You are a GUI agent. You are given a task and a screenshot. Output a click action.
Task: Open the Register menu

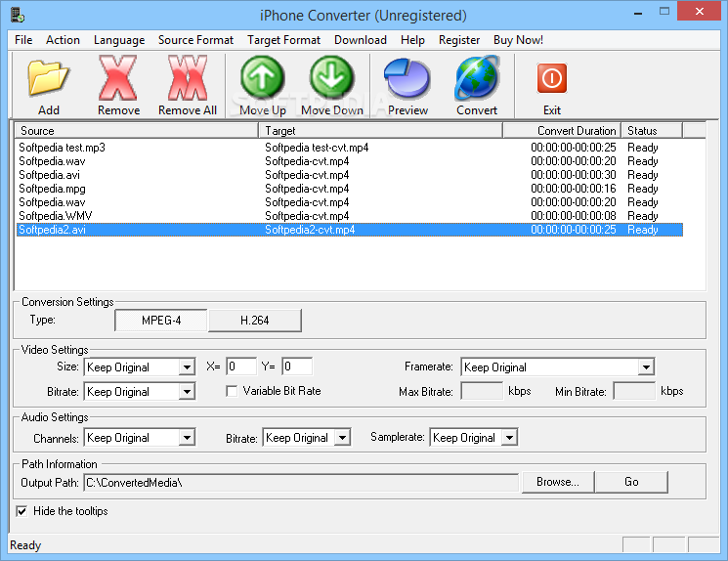pos(459,40)
